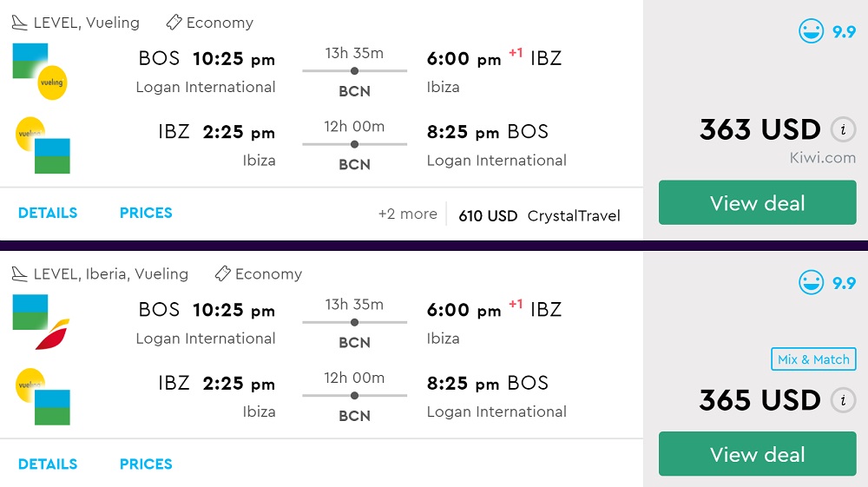Click the BCN stopover marker on first outbound flight
The width and height of the screenshot is (868, 487).
pyautogui.click(x=354, y=71)
